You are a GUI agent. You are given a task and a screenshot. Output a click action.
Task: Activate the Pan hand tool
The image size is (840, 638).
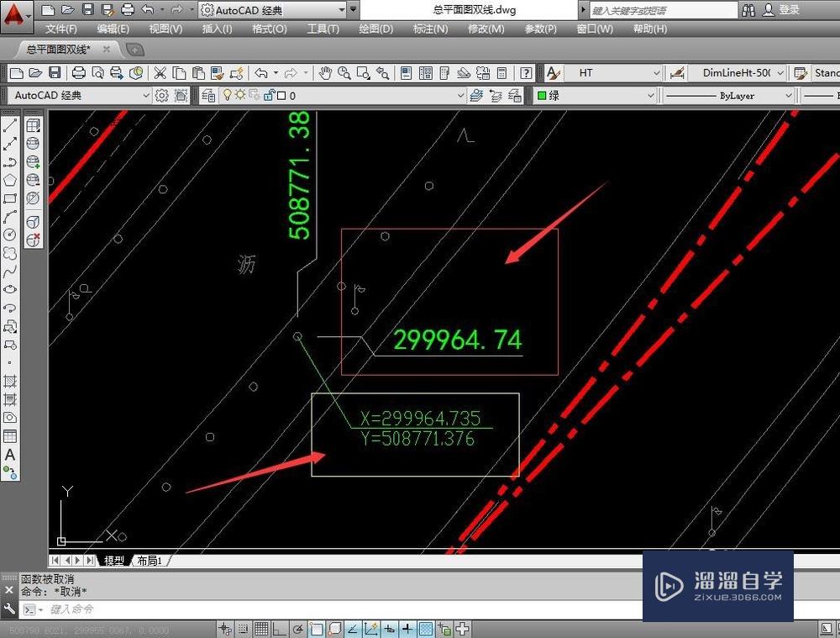pos(325,73)
